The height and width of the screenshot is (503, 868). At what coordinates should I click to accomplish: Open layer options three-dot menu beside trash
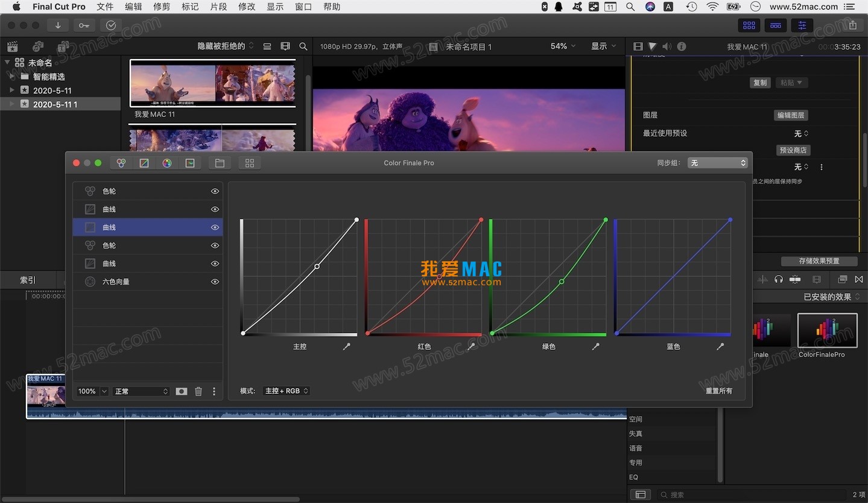point(214,391)
